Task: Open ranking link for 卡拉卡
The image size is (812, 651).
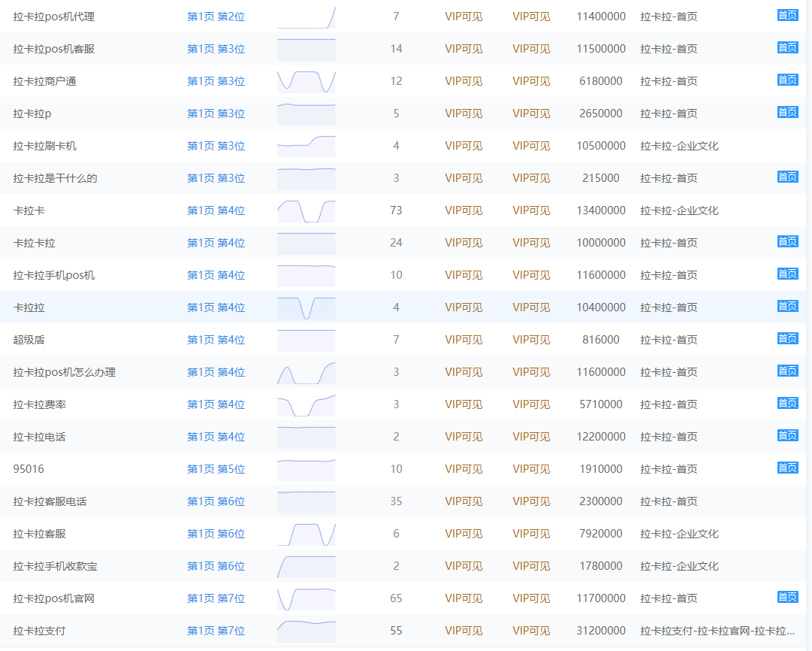Action: click(x=216, y=210)
